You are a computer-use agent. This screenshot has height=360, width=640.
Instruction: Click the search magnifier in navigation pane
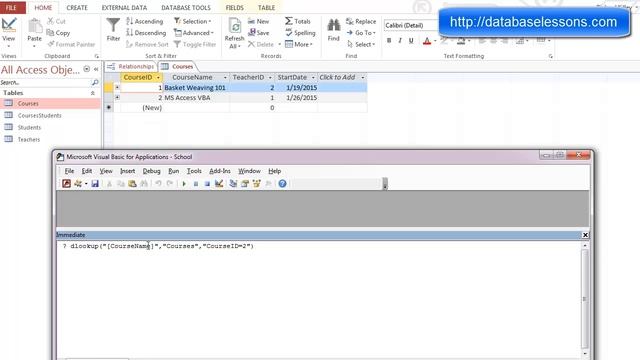(95, 82)
